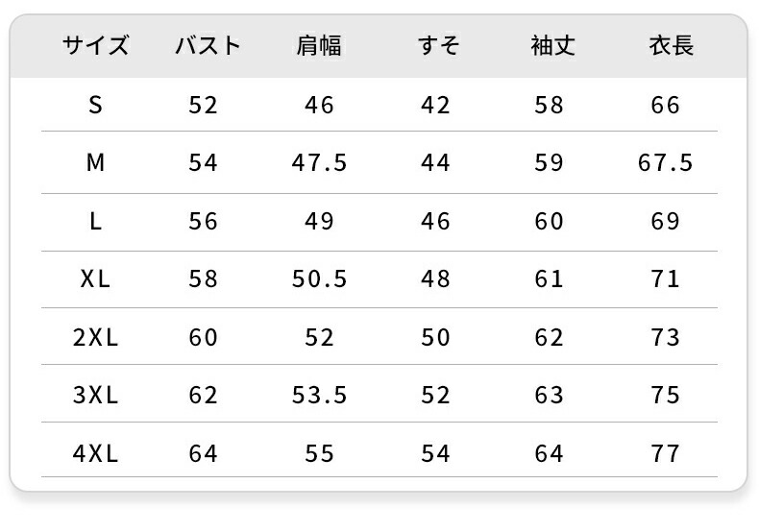This screenshot has height=532, width=759.
Task: Click the 67.5 garment length in M row
Action: [x=665, y=163]
